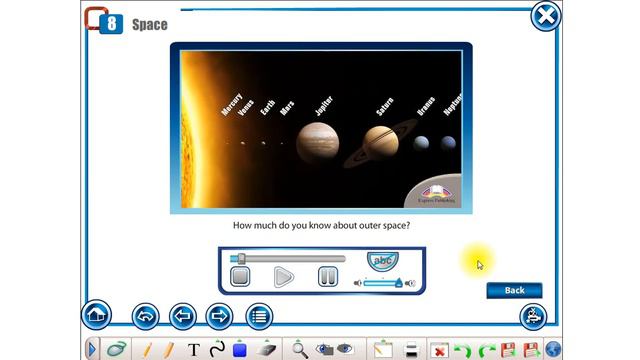640x360 pixels.
Task: Select the thick highlighter tool
Action: click(169, 350)
